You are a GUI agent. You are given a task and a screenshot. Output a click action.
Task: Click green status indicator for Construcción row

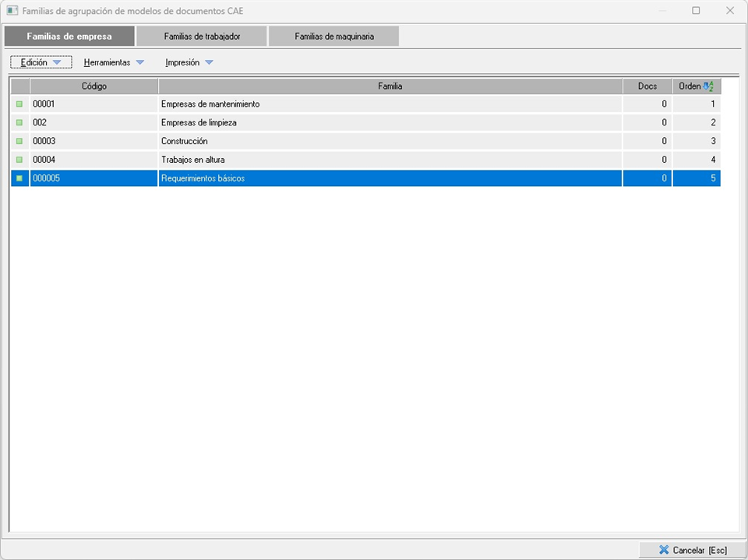tap(19, 141)
